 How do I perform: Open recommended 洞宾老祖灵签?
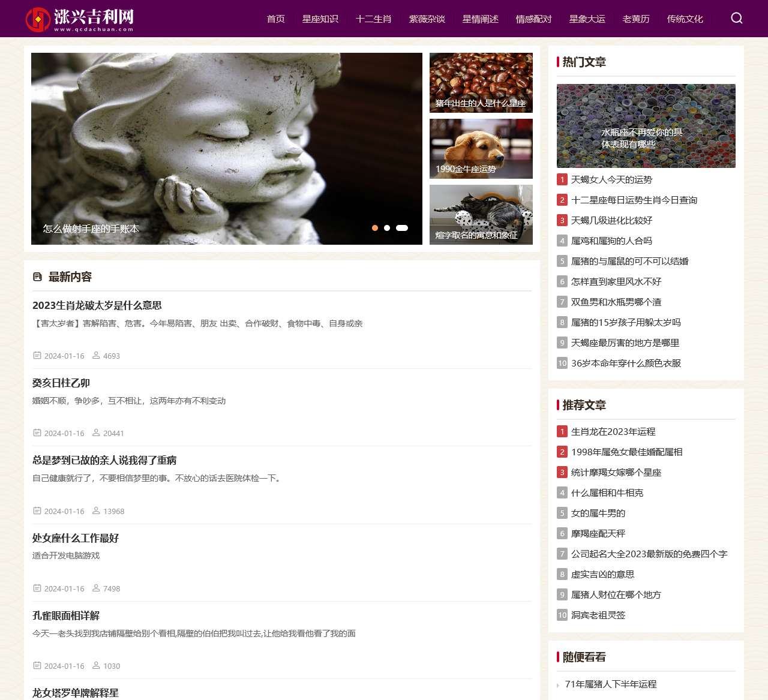point(598,615)
